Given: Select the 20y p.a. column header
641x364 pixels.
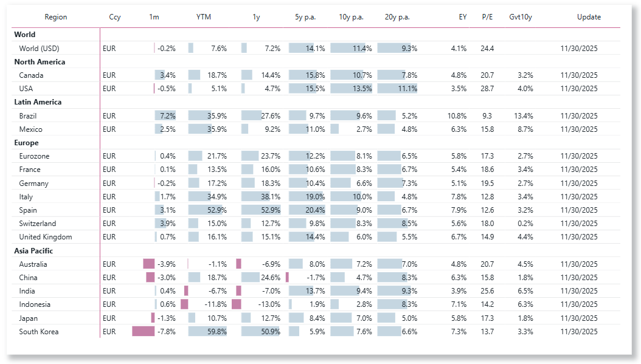Looking at the screenshot, I should (397, 17).
